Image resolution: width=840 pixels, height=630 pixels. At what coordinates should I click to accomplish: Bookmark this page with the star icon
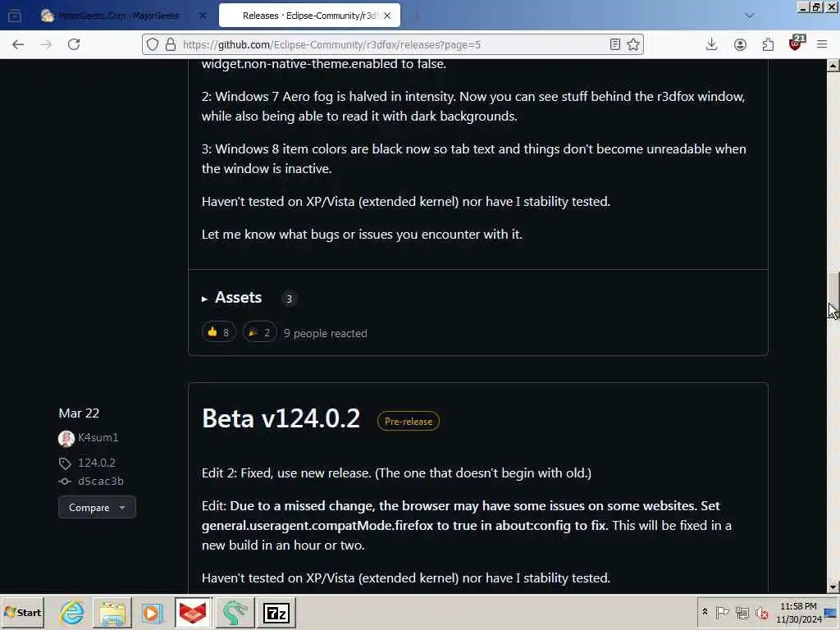click(x=633, y=44)
